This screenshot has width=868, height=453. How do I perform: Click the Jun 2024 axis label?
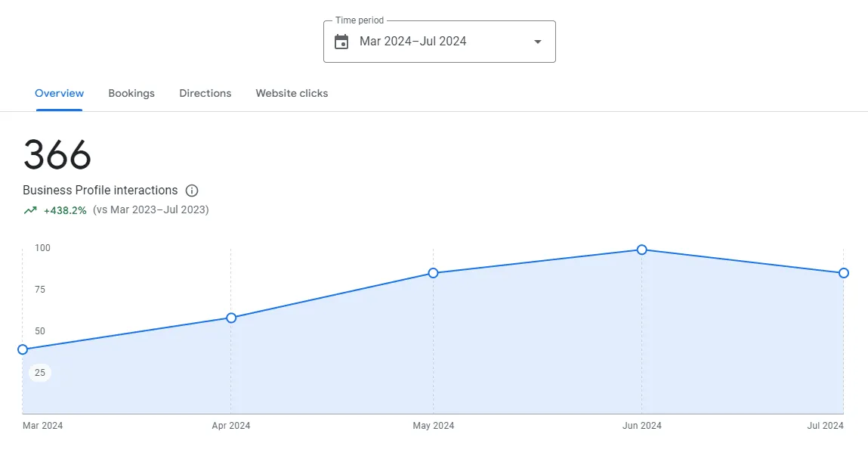pyautogui.click(x=641, y=425)
